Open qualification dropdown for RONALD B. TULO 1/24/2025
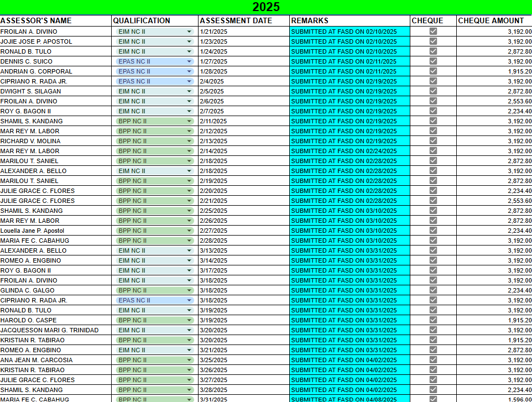Image resolution: width=532 pixels, height=402 pixels. [189, 51]
